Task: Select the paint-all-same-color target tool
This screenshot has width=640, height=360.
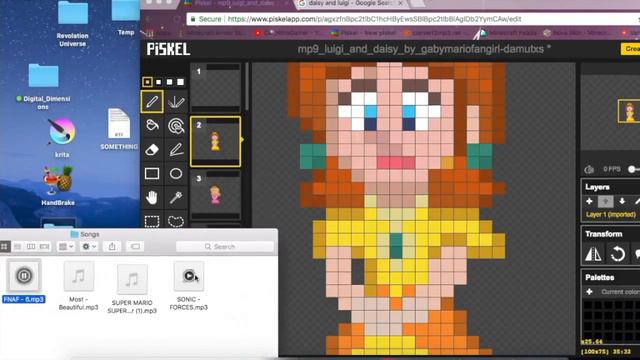Action: [x=176, y=125]
